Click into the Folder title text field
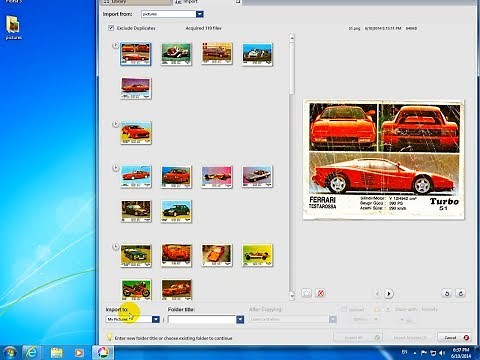 point(202,319)
